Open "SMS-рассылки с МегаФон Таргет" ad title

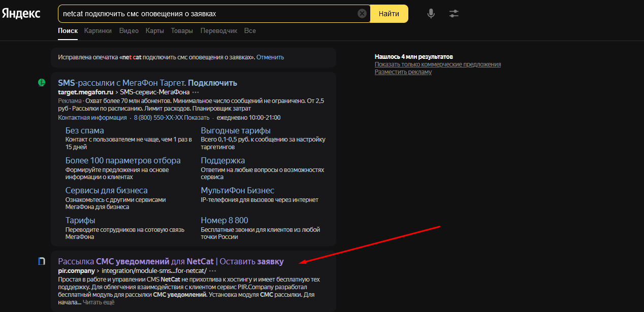point(148,83)
